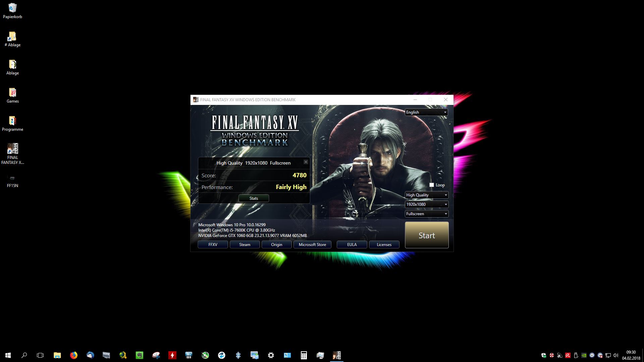Click the Intel Core i5-7600K CPU line
Image resolution: width=644 pixels, height=362 pixels.
(236, 230)
